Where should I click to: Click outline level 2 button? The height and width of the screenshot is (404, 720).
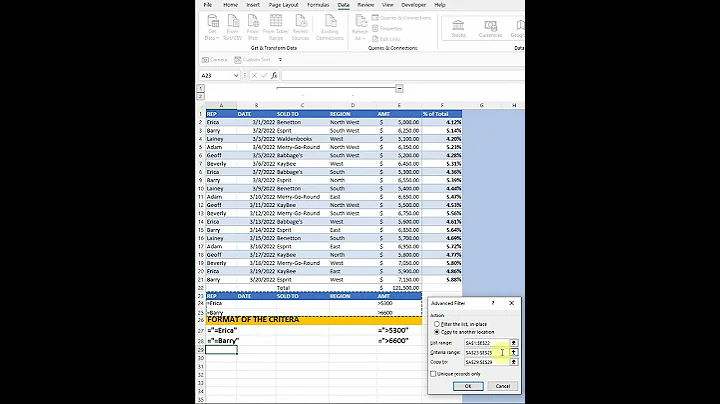point(201,96)
